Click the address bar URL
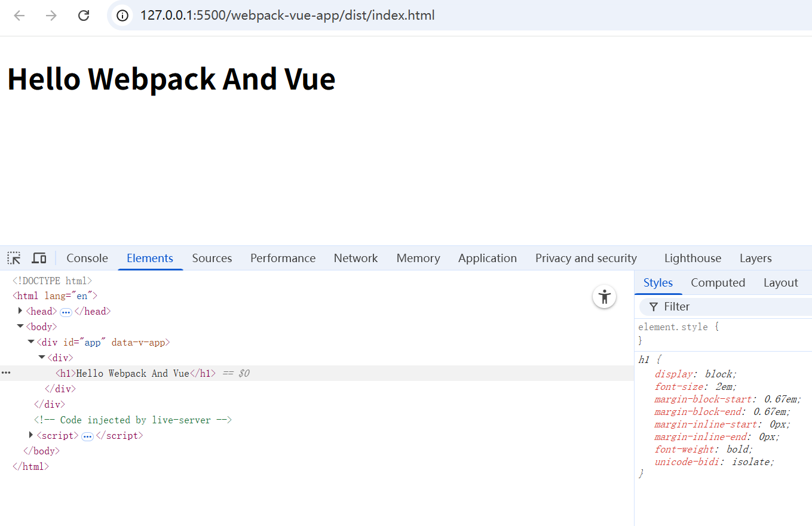 (x=287, y=16)
